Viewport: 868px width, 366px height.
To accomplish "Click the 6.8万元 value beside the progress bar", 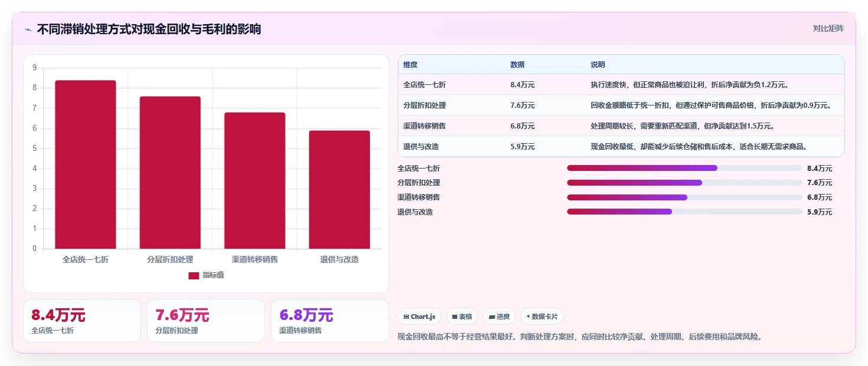I will [x=820, y=197].
